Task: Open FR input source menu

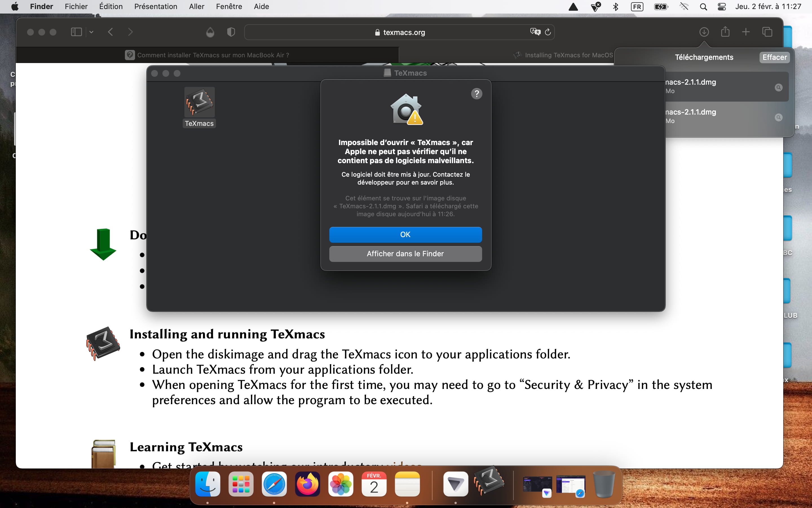Action: tap(637, 7)
